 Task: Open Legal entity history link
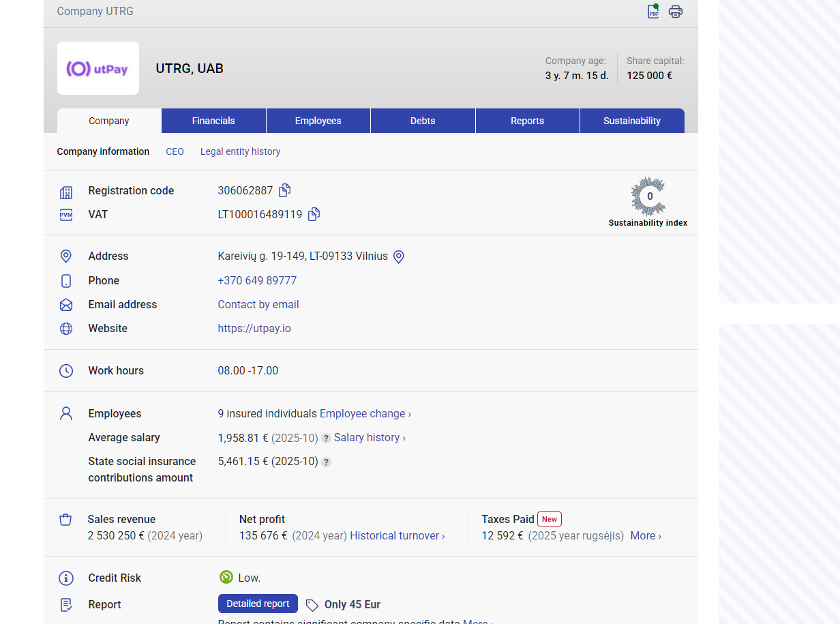coord(240,151)
